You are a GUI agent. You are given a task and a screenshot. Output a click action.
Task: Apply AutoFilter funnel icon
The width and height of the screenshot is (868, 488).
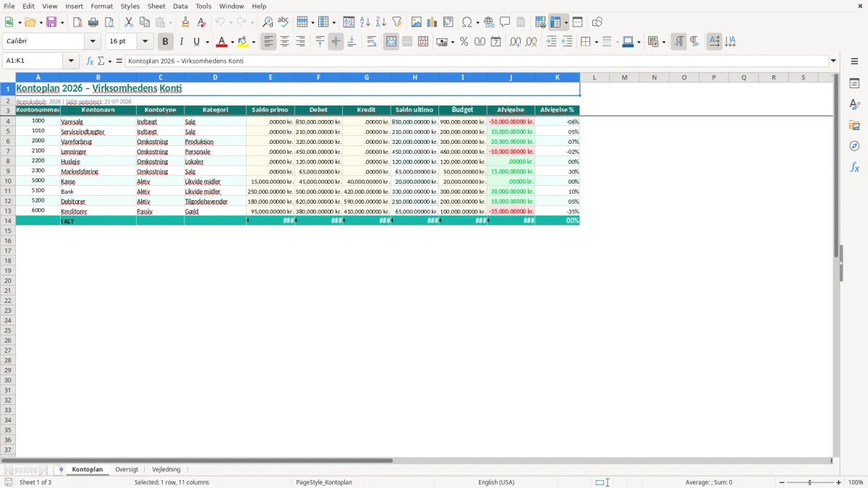[396, 22]
